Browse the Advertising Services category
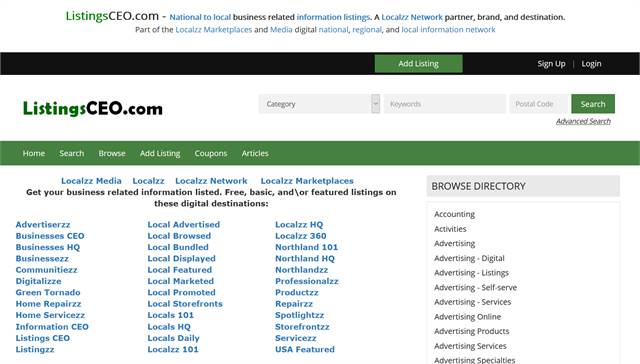The image size is (640, 364). (470, 346)
